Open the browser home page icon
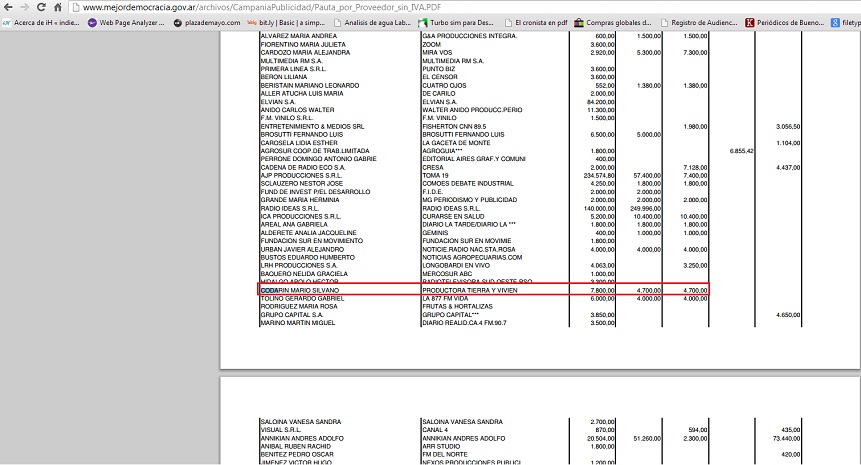Image resolution: width=861 pixels, height=465 pixels. pos(58,7)
